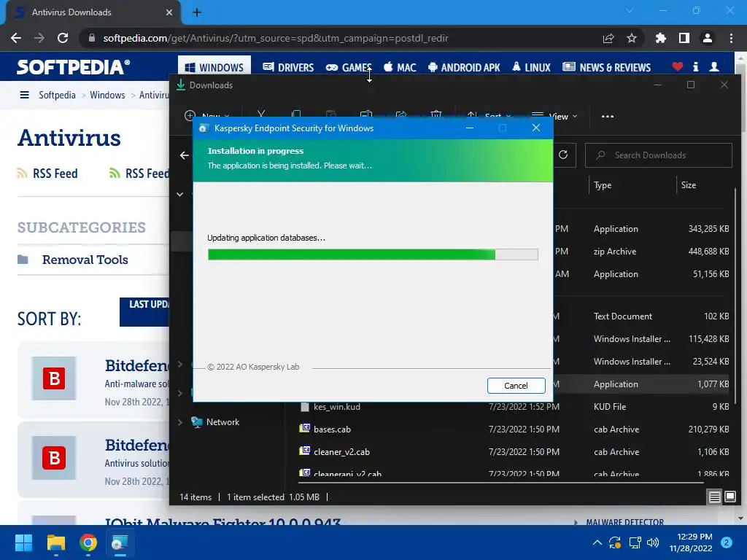Collapse the top navigation pane chevron

[x=180, y=194]
